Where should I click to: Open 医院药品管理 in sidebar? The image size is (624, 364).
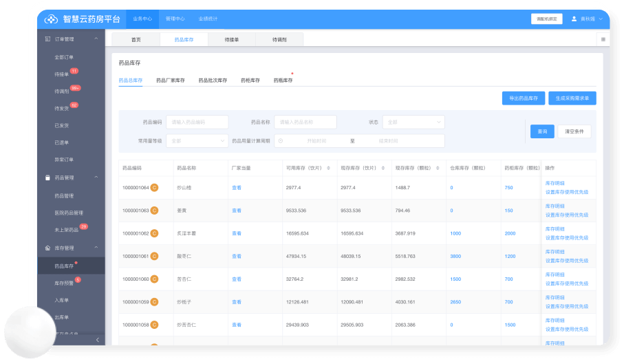[x=68, y=213]
